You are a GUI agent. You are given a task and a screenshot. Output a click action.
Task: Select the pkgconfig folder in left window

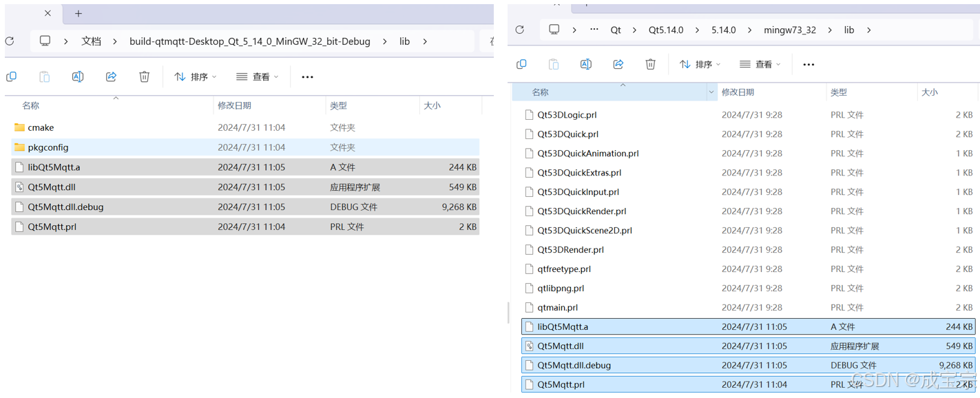pyautogui.click(x=245, y=147)
